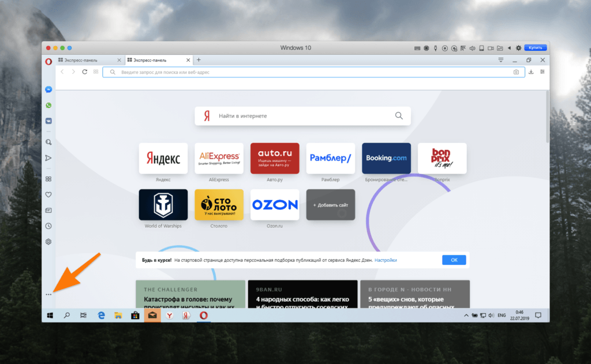Click the settings gear in Opera sidebar
This screenshot has width=591, height=364.
(48, 242)
